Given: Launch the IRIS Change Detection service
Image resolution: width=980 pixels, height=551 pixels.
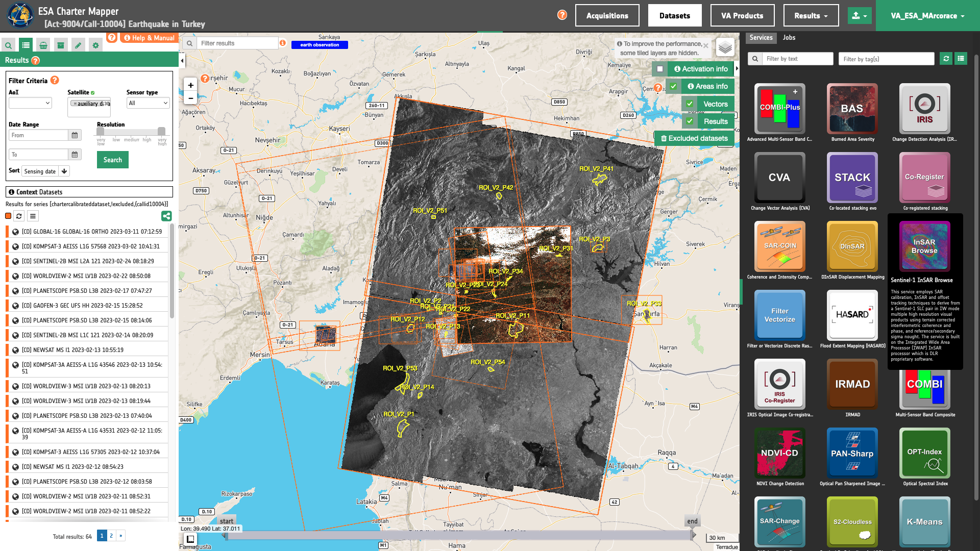Looking at the screenshot, I should (x=924, y=108).
